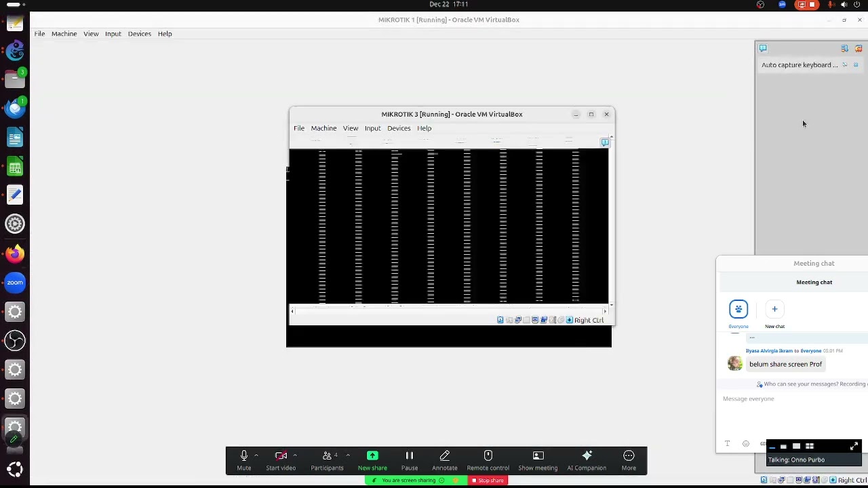Minimize the mini video to a bar

[772, 447]
